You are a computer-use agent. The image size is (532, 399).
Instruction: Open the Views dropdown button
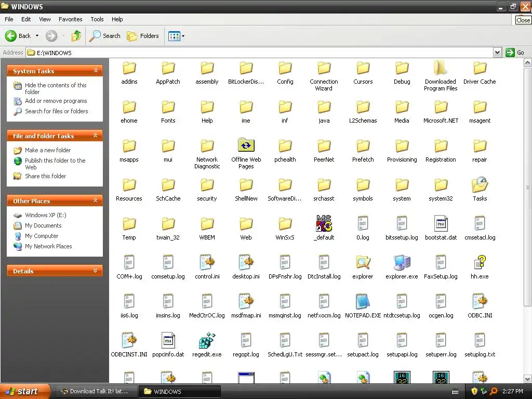pyautogui.click(x=177, y=36)
